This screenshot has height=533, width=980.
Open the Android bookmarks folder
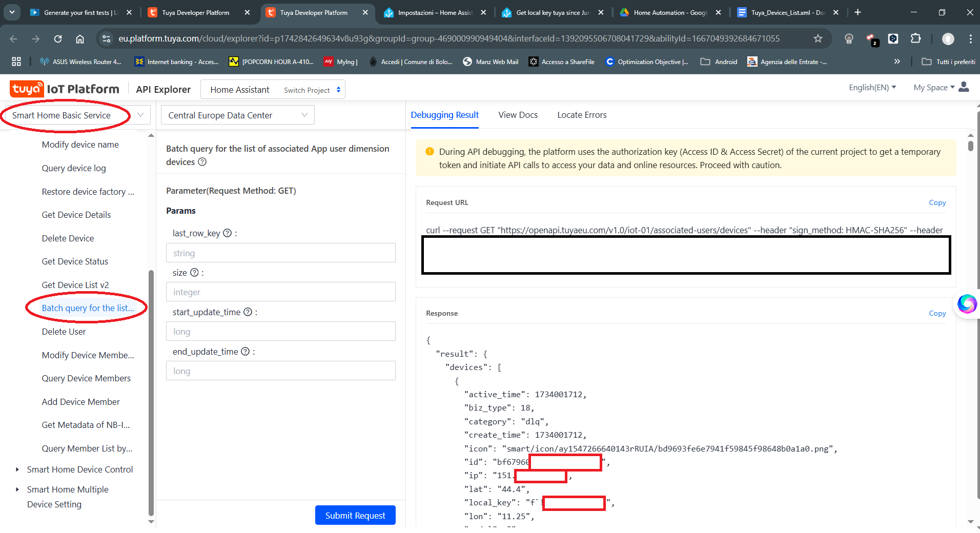[x=719, y=61]
